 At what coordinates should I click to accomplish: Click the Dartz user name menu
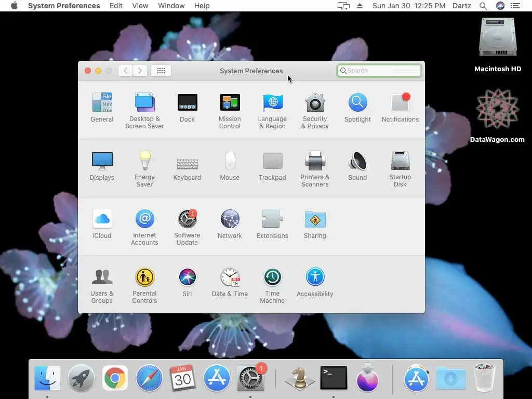click(x=462, y=6)
